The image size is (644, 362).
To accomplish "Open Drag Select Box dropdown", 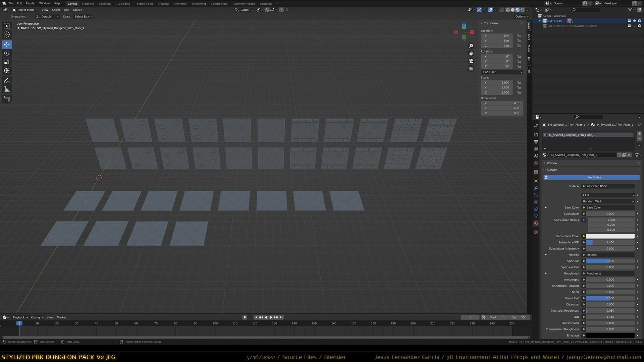I will pyautogui.click(x=83, y=16).
